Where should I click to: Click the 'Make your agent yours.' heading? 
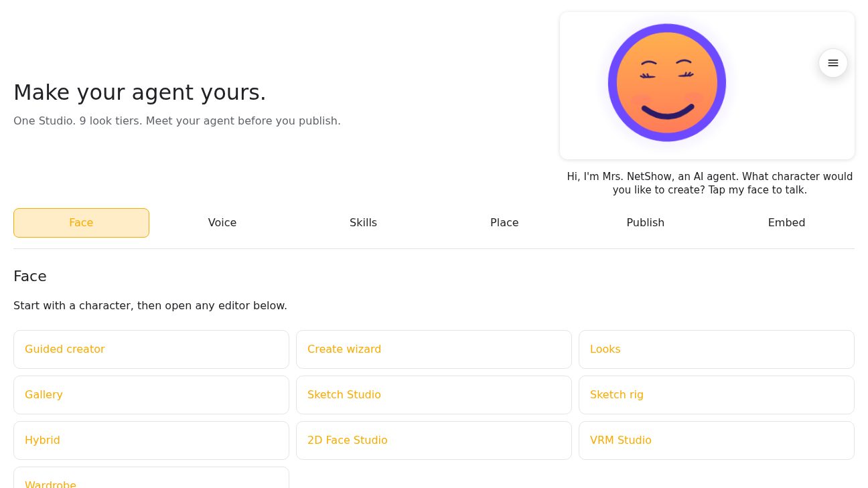pyautogui.click(x=140, y=92)
